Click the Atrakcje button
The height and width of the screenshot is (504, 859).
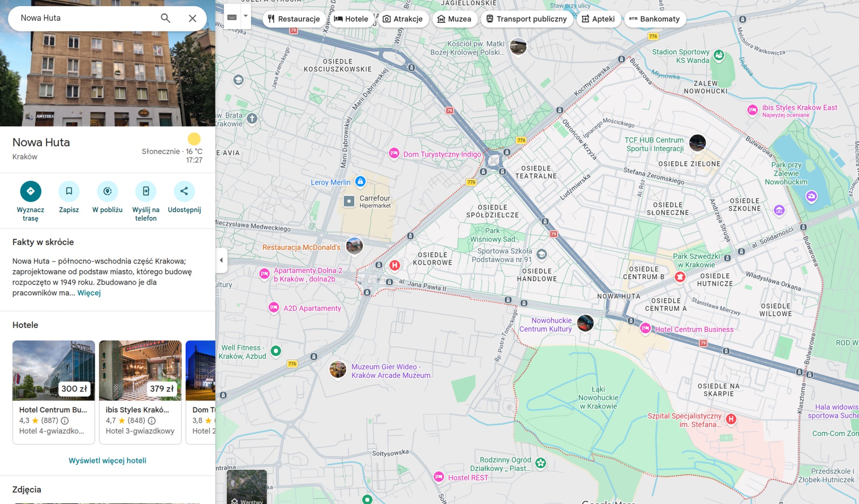404,19
